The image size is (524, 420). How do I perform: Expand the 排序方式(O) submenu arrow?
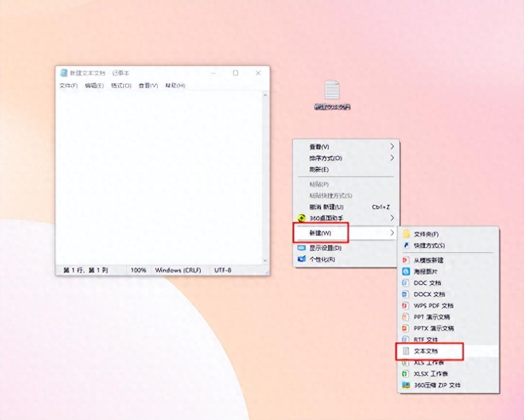[x=392, y=158]
